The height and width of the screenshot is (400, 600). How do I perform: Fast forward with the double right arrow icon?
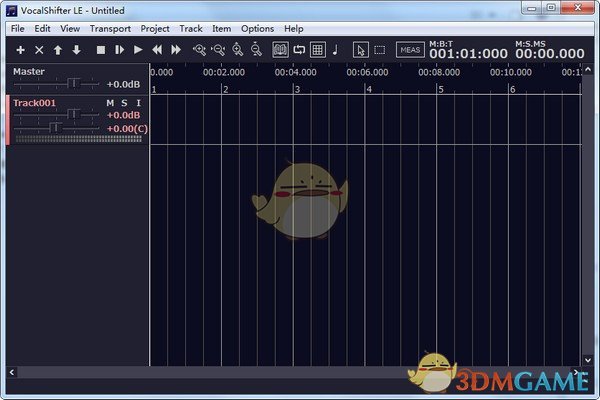pyautogui.click(x=176, y=50)
